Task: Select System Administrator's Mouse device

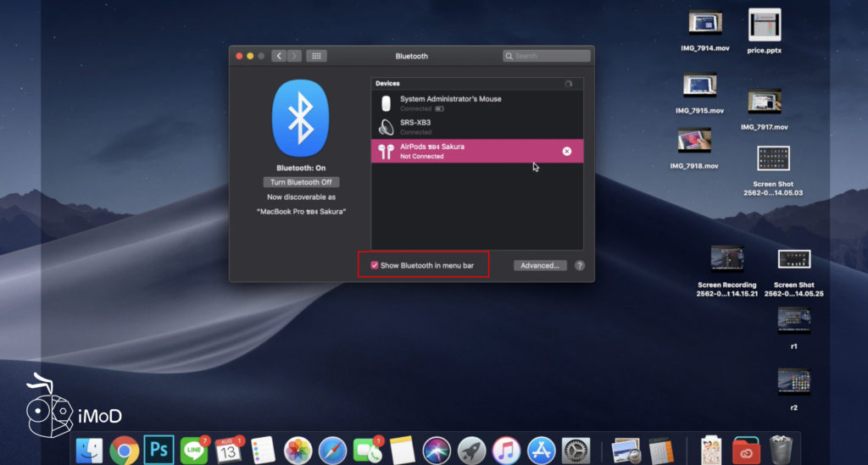Action: [x=476, y=102]
